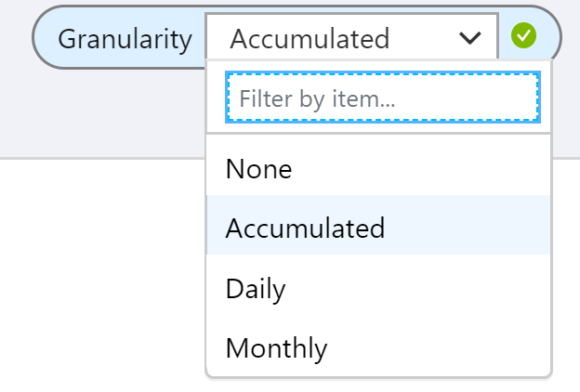580x392 pixels.
Task: Select Daily granularity option
Action: 256,288
